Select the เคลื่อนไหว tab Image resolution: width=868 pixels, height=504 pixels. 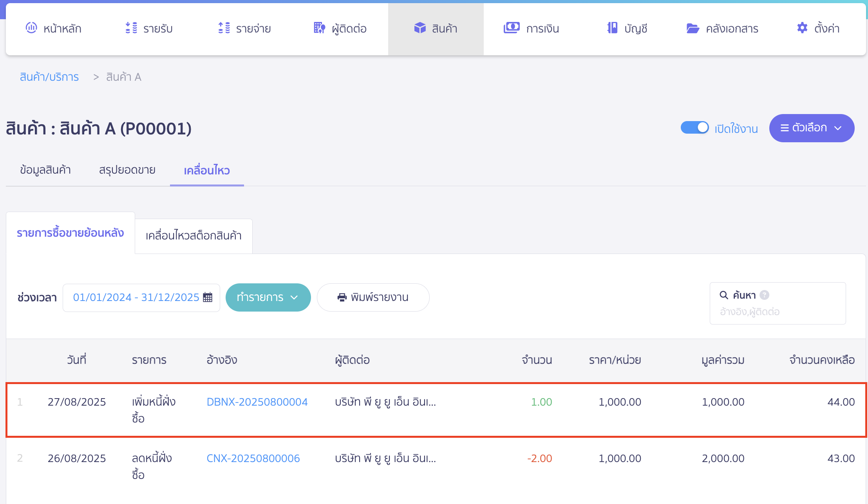(207, 170)
